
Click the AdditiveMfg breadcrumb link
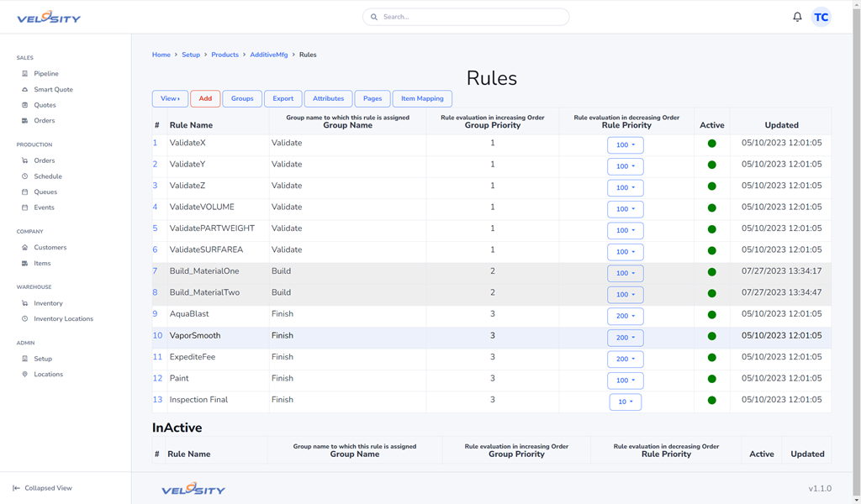coord(268,55)
